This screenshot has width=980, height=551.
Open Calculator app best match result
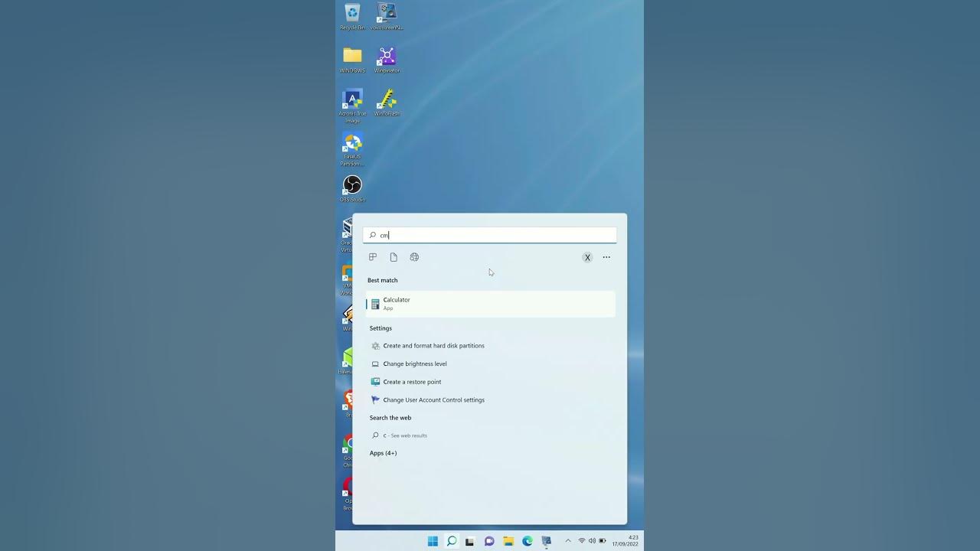(490, 304)
